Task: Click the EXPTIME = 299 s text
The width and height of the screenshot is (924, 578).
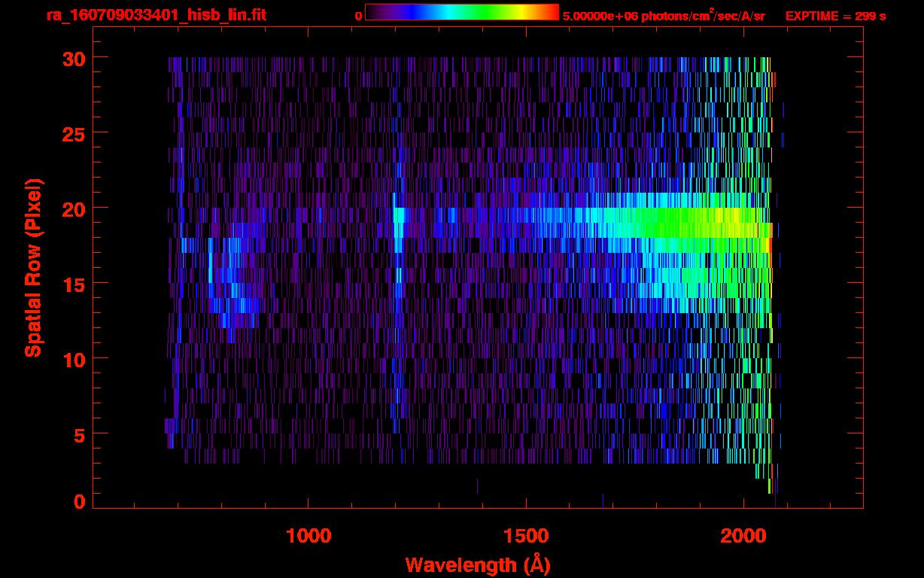Action: tap(835, 16)
